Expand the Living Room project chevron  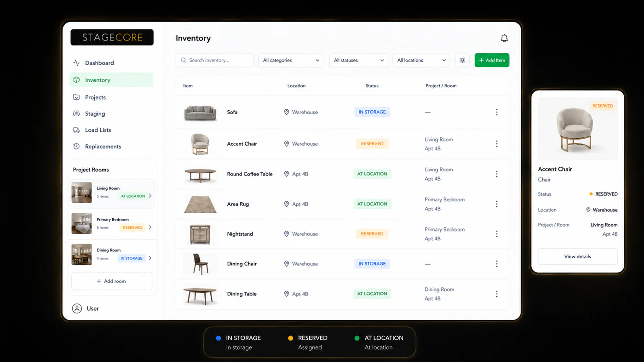click(150, 196)
